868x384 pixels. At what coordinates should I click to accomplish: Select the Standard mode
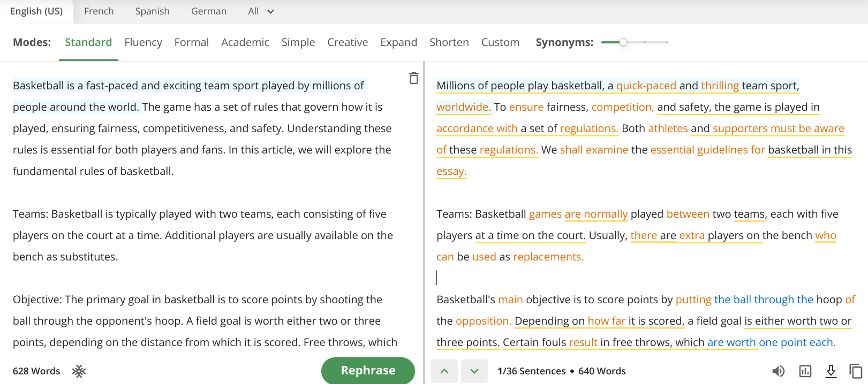coord(88,42)
